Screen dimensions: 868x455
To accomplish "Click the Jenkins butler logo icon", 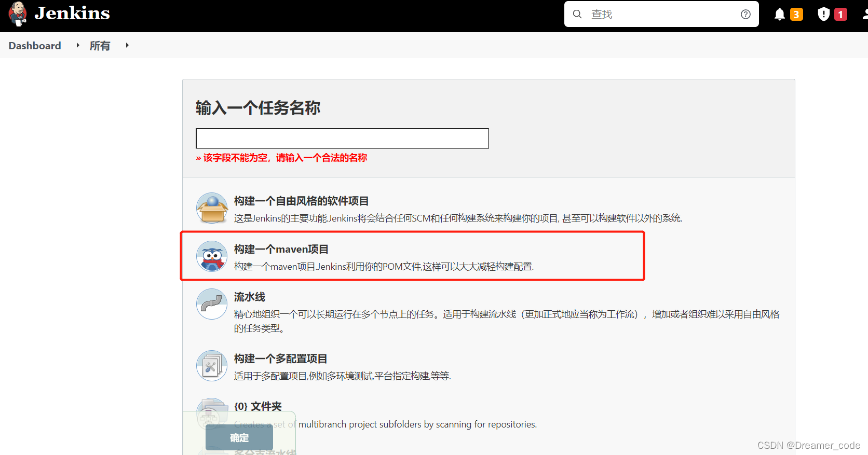I will point(18,14).
